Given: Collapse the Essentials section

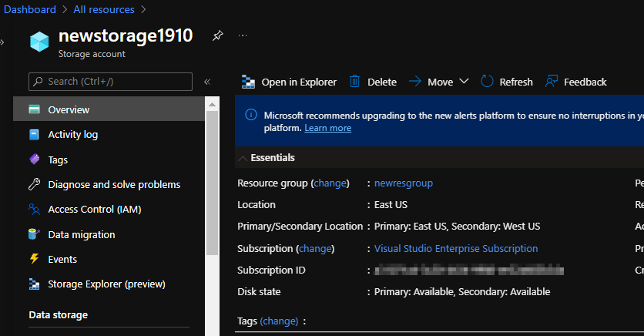Looking at the screenshot, I should coord(243,158).
